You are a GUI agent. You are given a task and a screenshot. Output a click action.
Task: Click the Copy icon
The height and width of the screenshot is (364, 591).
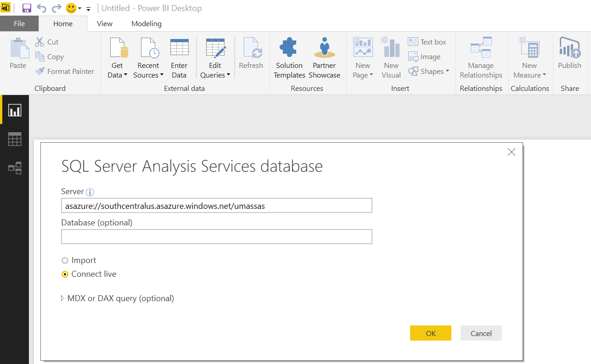[x=40, y=56]
